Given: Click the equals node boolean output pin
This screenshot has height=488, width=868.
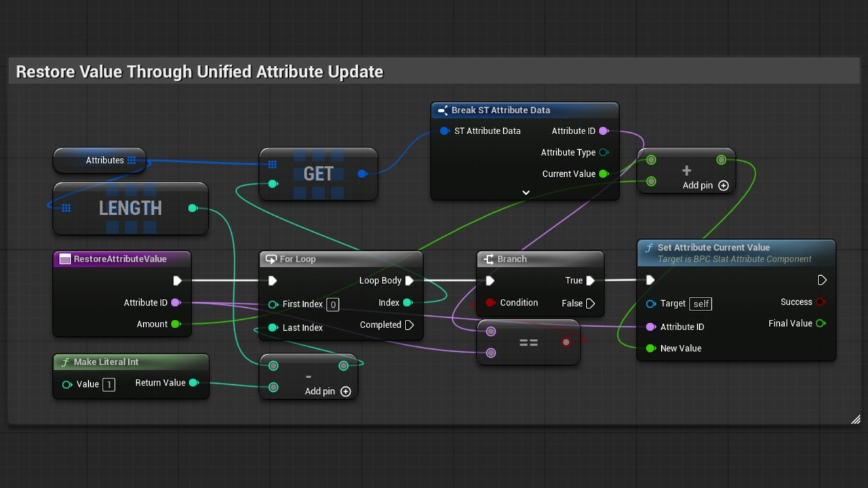Looking at the screenshot, I should tap(566, 342).
